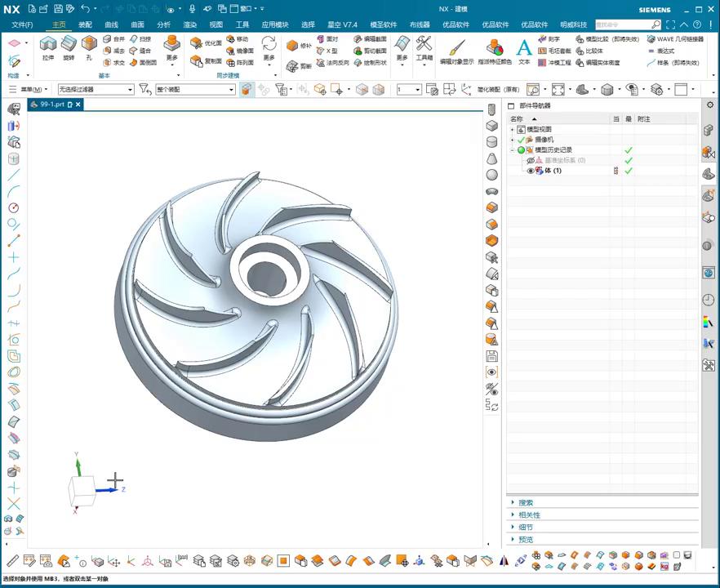Select the sphere primitive icon in vertical toolbar

click(491, 175)
